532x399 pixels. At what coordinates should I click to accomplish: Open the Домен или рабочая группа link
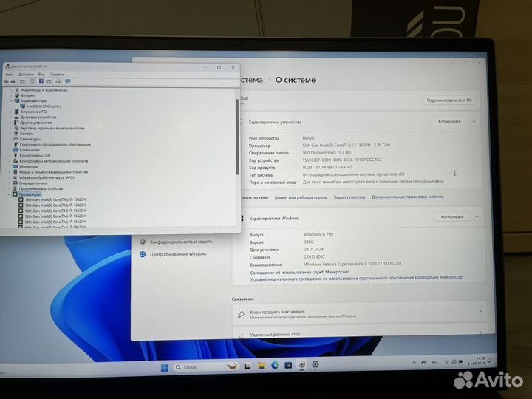click(301, 197)
